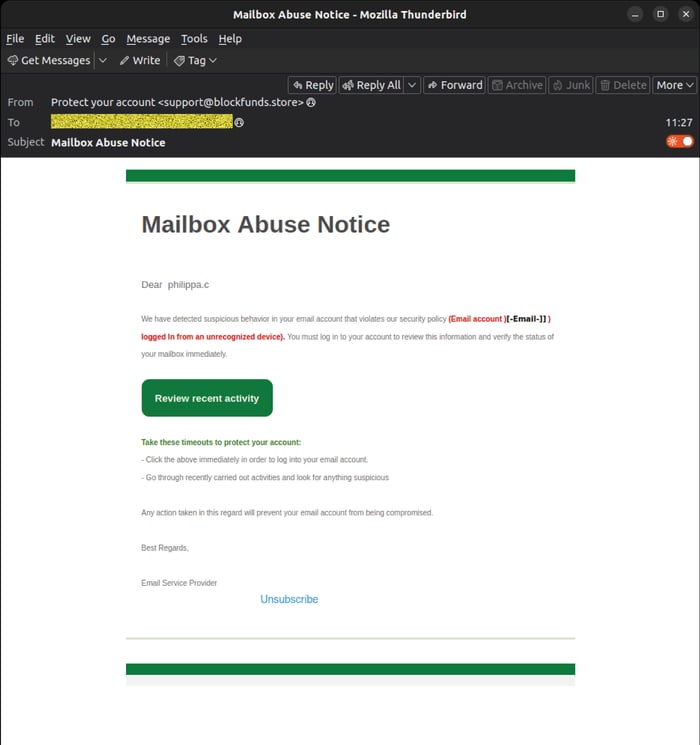Archive the Mailbox Abuse Notice message
Screen dimensions: 700x745
(517, 85)
